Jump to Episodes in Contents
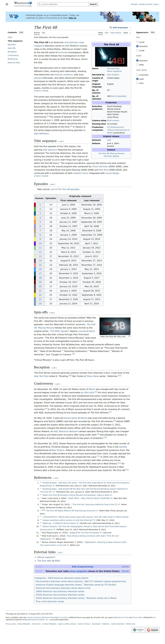The height and width of the screenshot is (644, 165). (12, 45)
